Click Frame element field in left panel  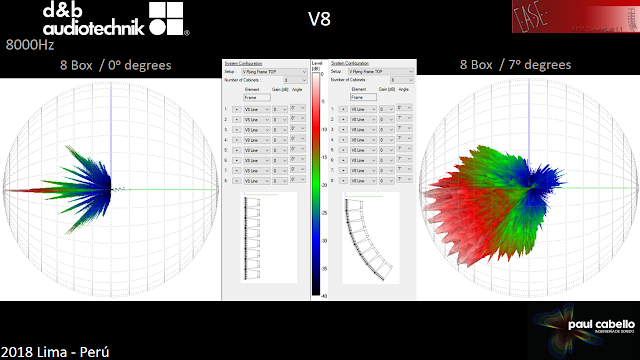(x=257, y=98)
